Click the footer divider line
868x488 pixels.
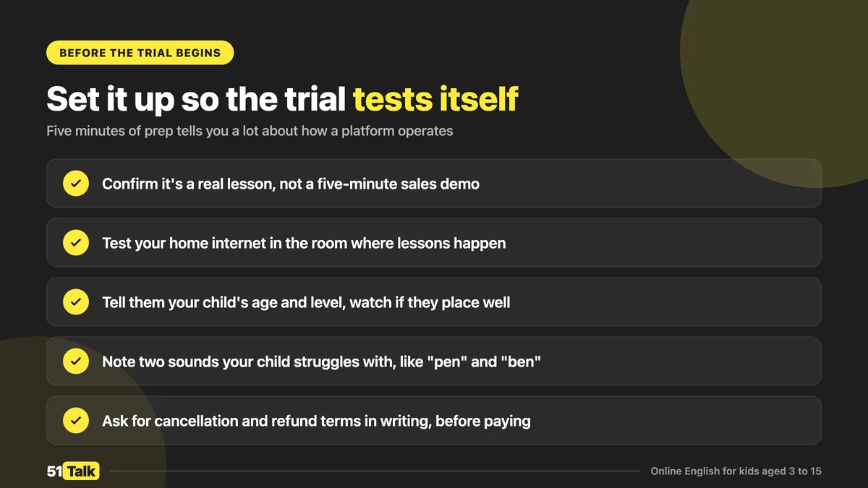pos(375,471)
